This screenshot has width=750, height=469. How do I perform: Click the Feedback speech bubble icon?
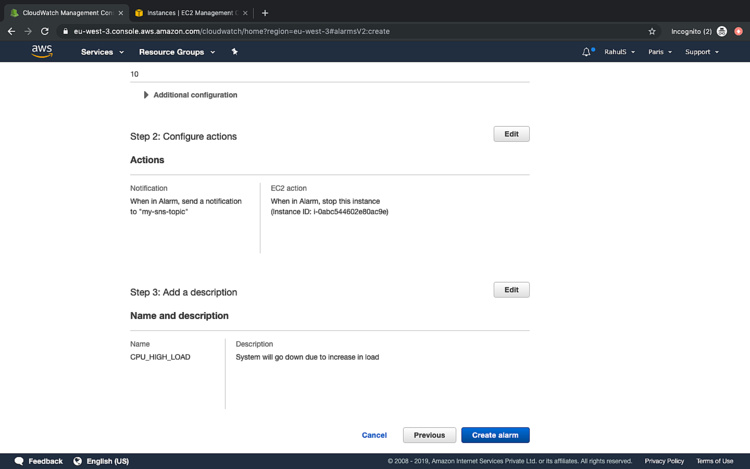click(x=19, y=461)
